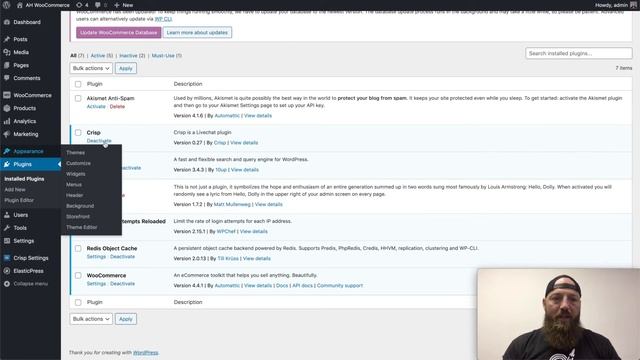
Task: Click the WooCommerce icon in the sidebar
Action: click(x=7, y=95)
